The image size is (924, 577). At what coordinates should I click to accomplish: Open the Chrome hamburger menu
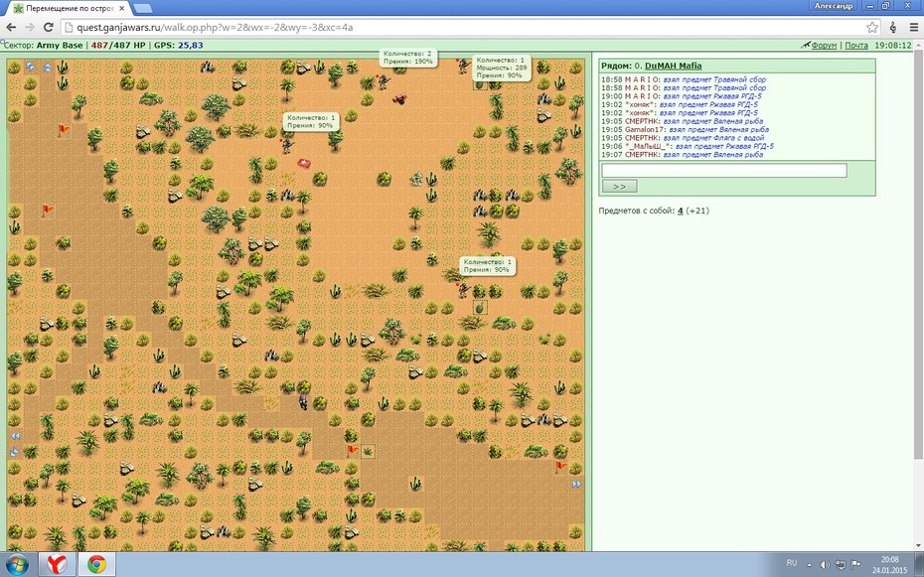(x=913, y=27)
